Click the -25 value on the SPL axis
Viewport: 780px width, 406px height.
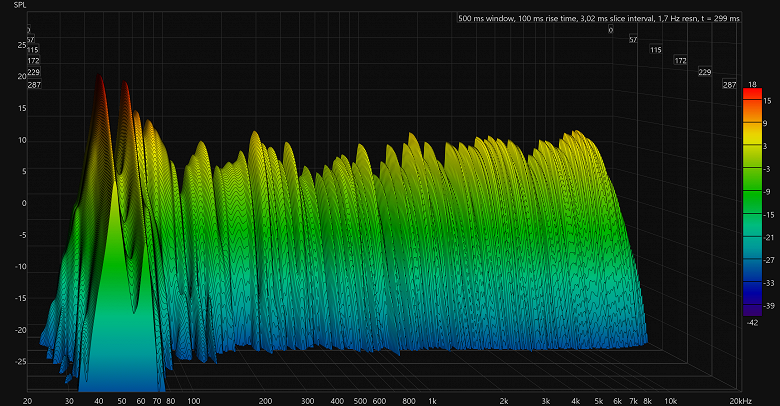coord(21,362)
